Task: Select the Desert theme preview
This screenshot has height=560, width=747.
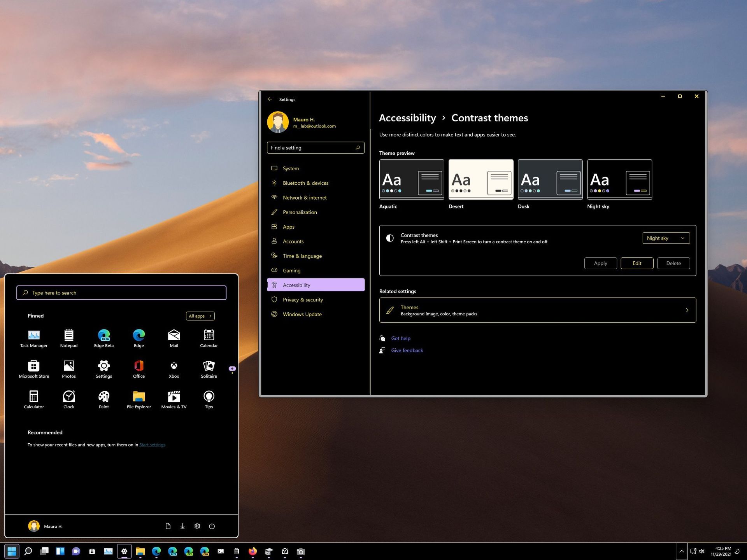Action: point(481,179)
